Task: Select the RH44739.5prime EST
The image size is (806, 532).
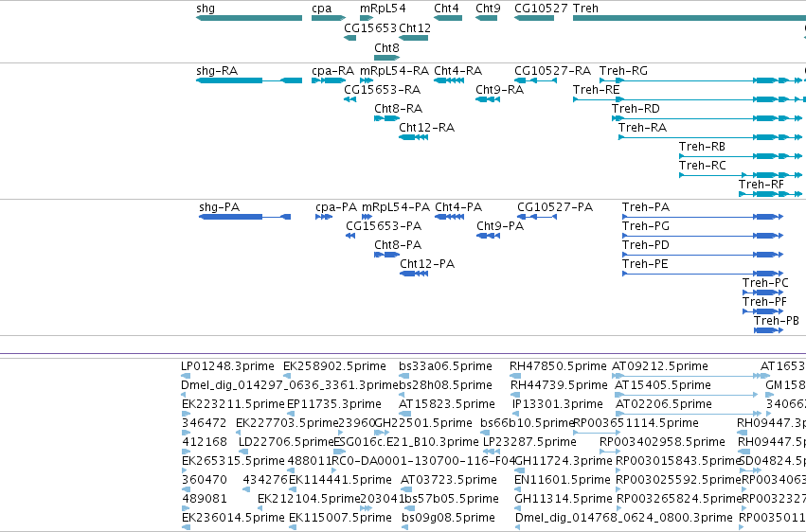Action: (x=515, y=395)
